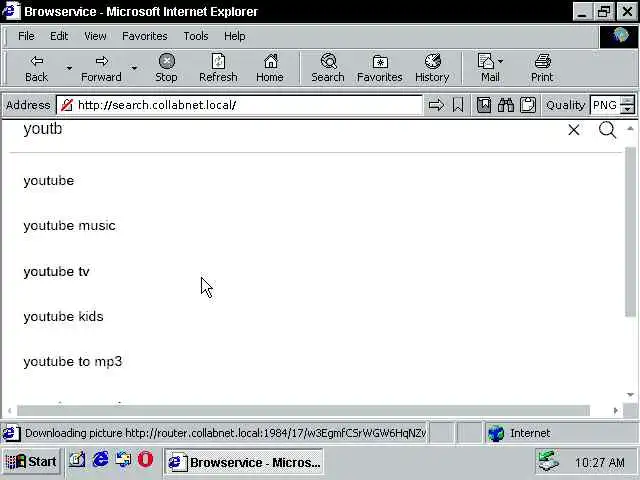Open the Back history dropdown arrow
640x480 pixels.
click(x=69, y=68)
